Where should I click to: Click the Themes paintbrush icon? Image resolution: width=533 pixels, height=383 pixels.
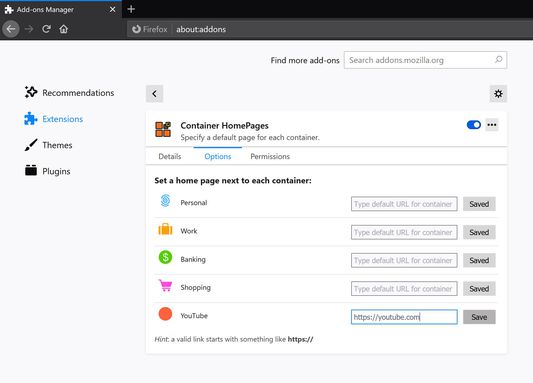tap(31, 145)
